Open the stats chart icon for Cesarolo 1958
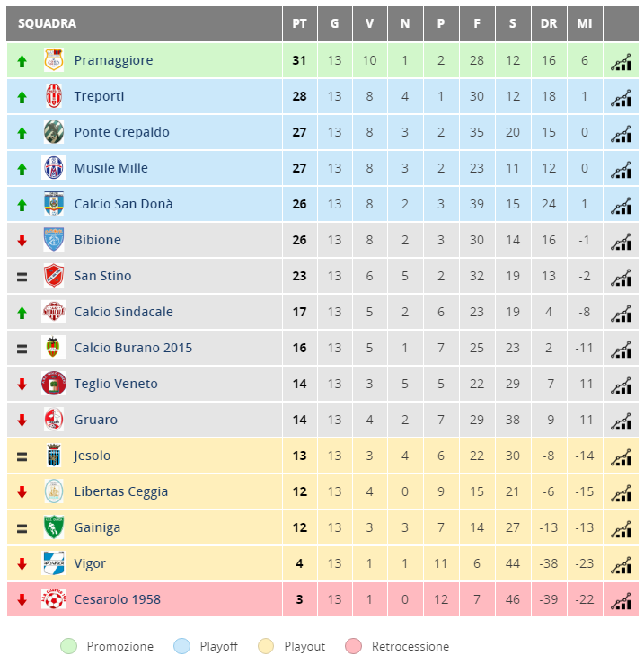This screenshot has width=644, height=664. (621, 601)
